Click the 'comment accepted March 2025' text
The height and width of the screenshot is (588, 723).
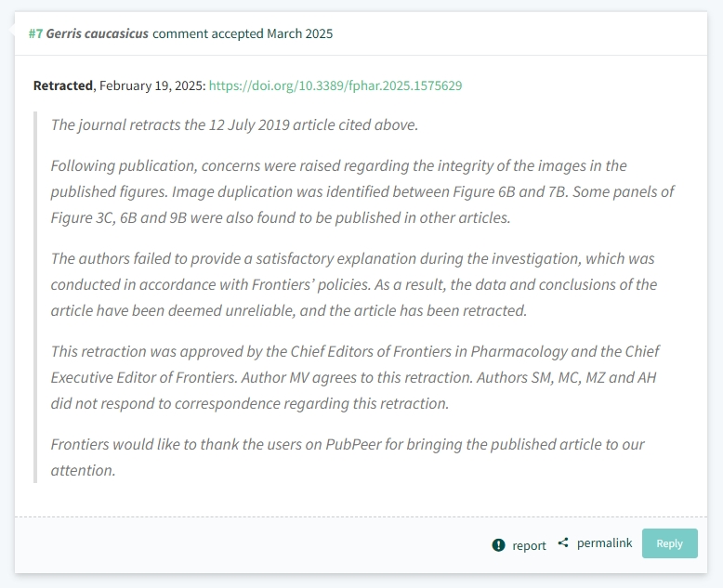[x=243, y=33]
